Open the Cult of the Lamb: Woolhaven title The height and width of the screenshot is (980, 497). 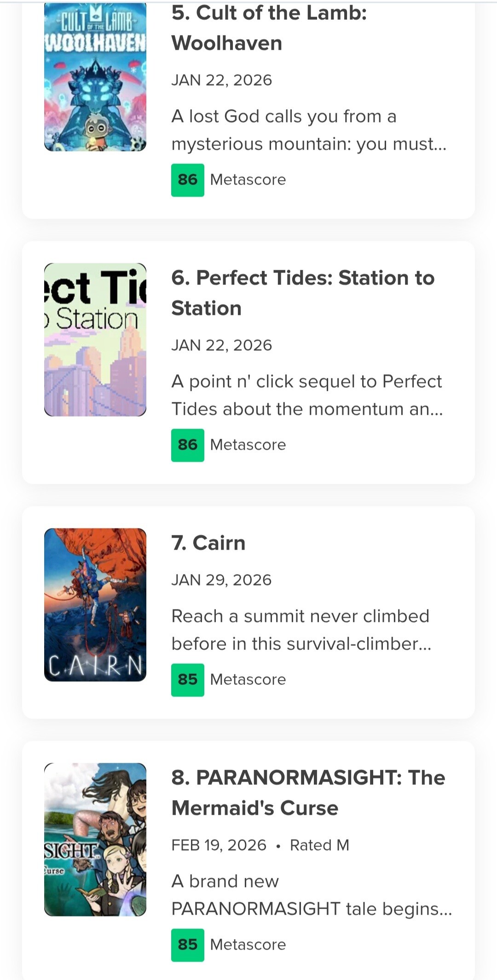pyautogui.click(x=269, y=28)
